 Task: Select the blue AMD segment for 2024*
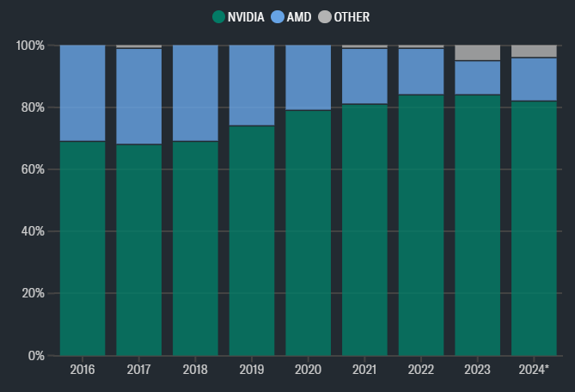tap(534, 79)
